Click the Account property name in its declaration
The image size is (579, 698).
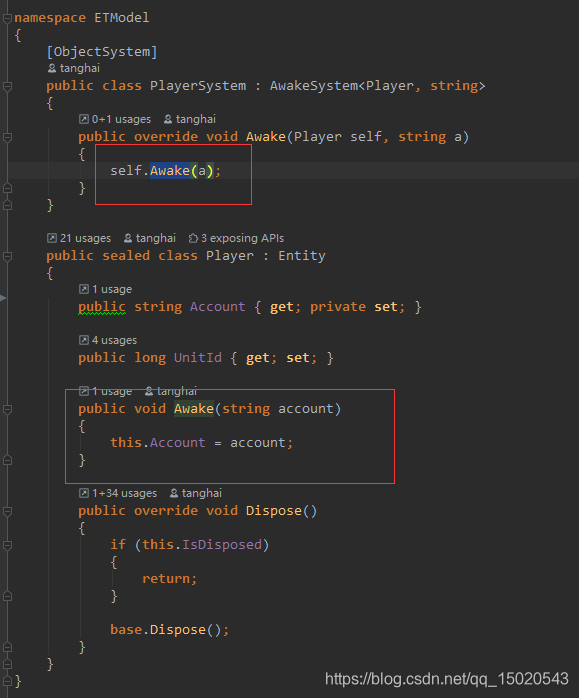(x=218, y=307)
